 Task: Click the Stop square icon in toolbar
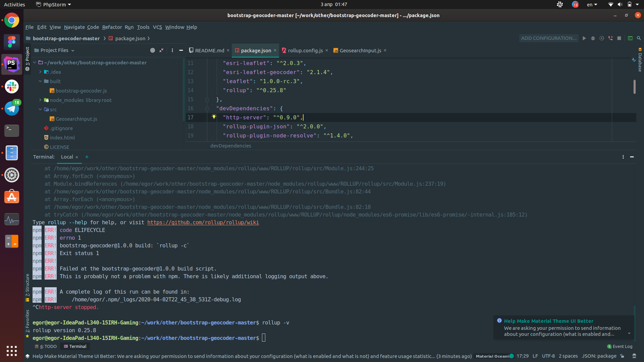point(619,38)
